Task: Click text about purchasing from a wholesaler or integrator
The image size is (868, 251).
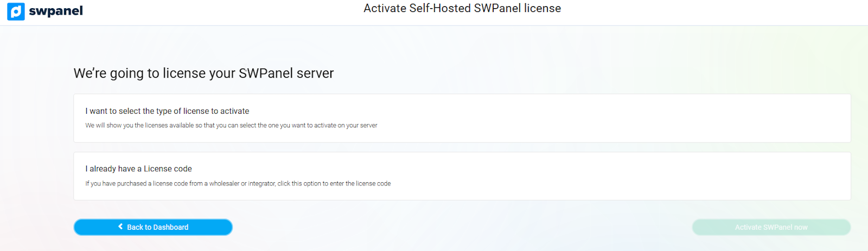Action: 238,184
